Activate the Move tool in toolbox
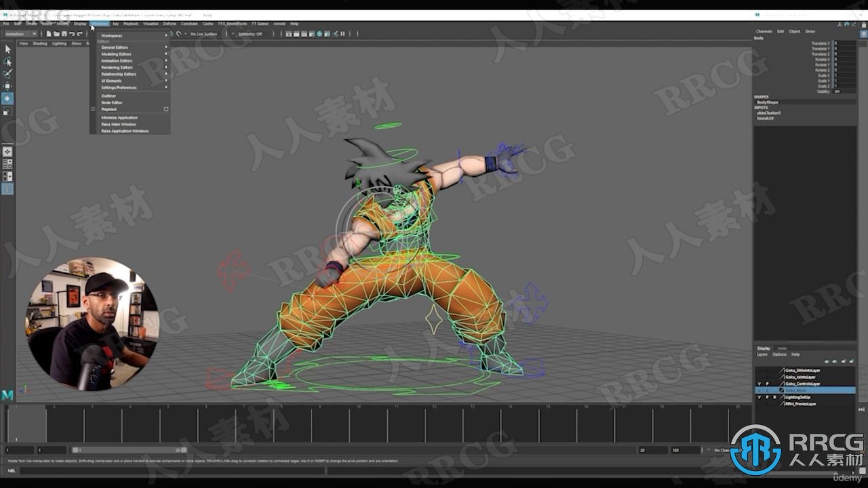 pos(7,86)
